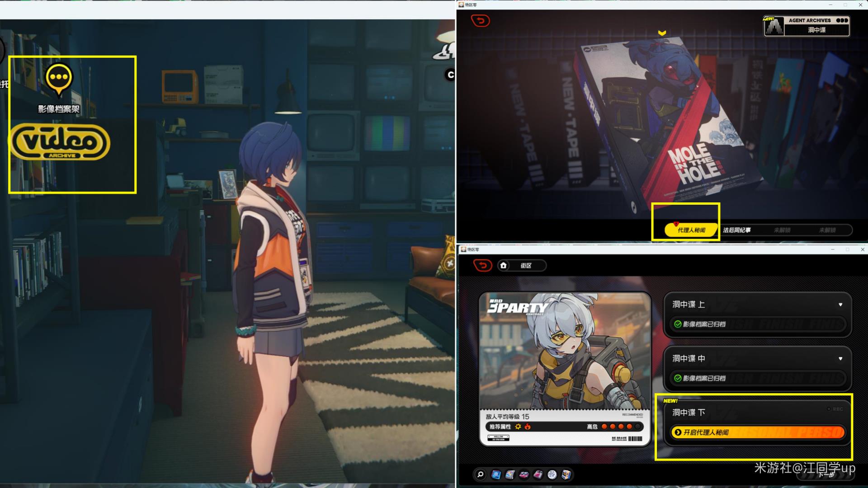The height and width of the screenshot is (488, 868).
Task: Click the 高危 danger level dots
Action: (621, 427)
